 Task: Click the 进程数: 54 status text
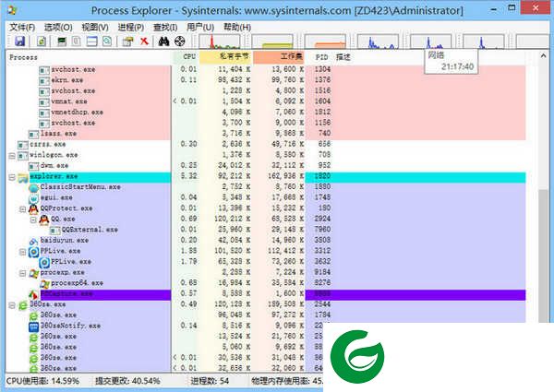[x=210, y=382]
